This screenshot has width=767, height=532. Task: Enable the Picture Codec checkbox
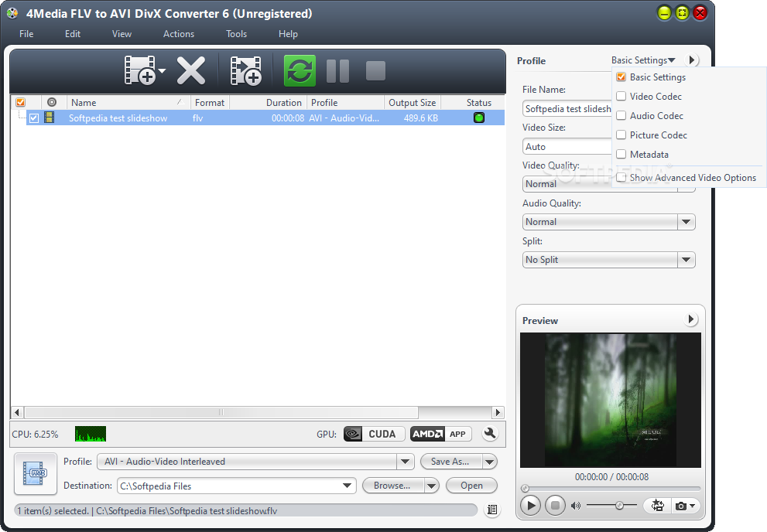(x=621, y=135)
